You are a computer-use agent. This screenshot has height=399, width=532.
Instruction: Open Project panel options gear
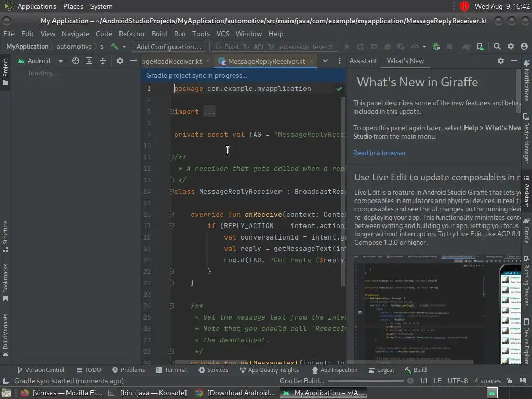point(120,61)
